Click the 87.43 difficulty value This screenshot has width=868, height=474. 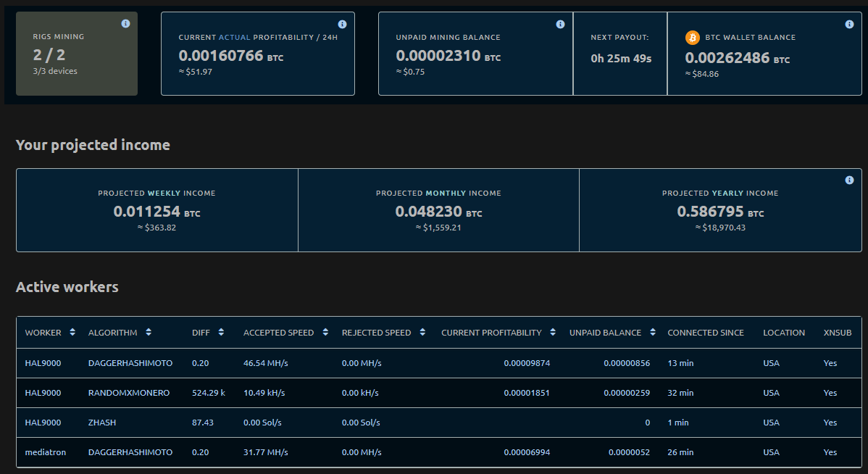(203, 423)
